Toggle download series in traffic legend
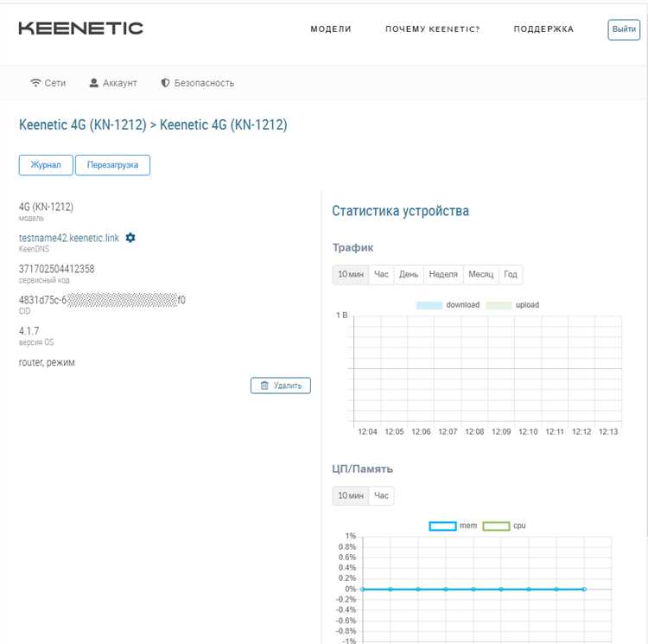Viewport: 648px width, 644px height. 448,305
